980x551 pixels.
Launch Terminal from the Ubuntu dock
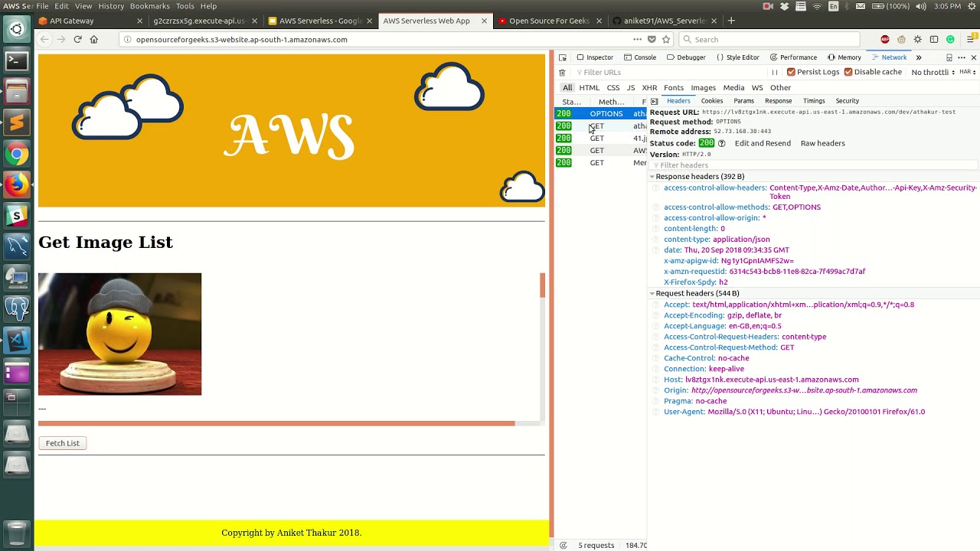(x=17, y=60)
